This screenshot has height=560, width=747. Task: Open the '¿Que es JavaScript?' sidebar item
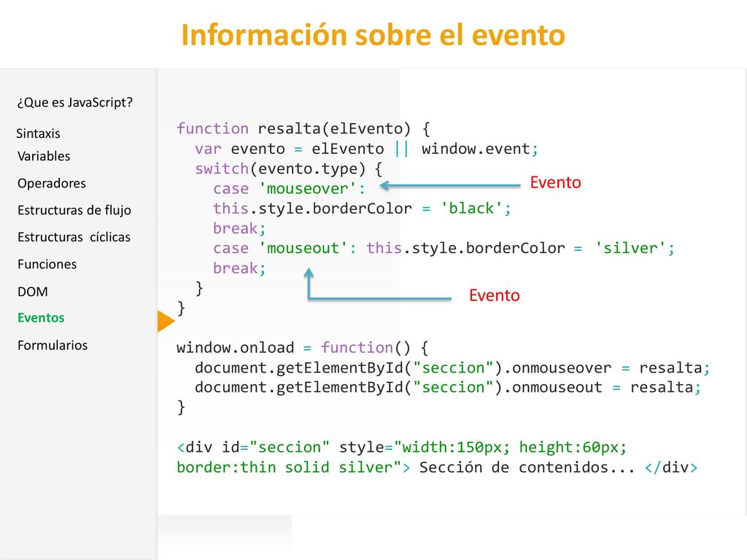tap(75, 102)
